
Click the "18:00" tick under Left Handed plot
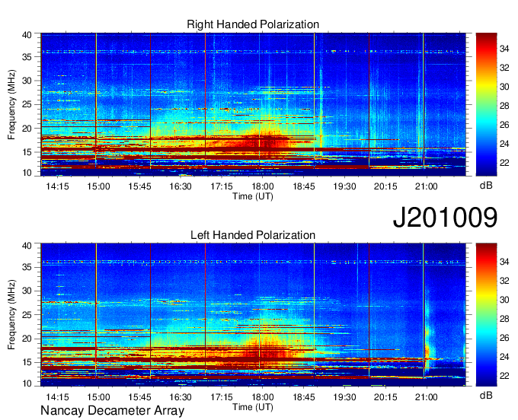coord(263,397)
